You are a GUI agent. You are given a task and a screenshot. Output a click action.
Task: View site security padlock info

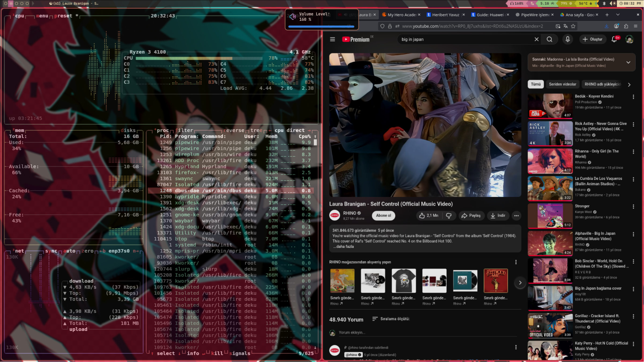390,26
